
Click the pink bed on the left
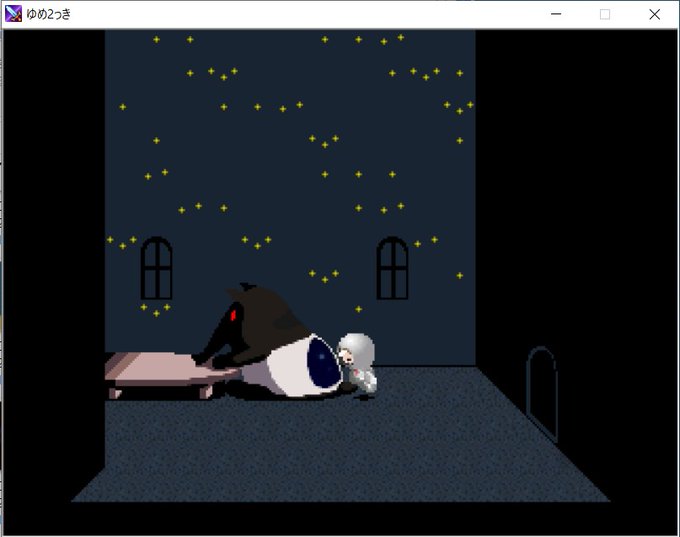[x=167, y=375]
